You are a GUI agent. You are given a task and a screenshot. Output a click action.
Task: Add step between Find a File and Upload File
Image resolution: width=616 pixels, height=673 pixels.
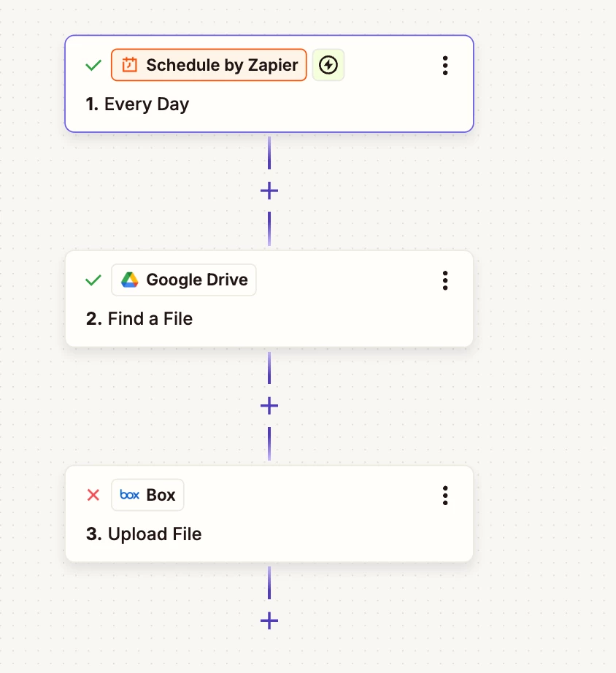(x=269, y=406)
